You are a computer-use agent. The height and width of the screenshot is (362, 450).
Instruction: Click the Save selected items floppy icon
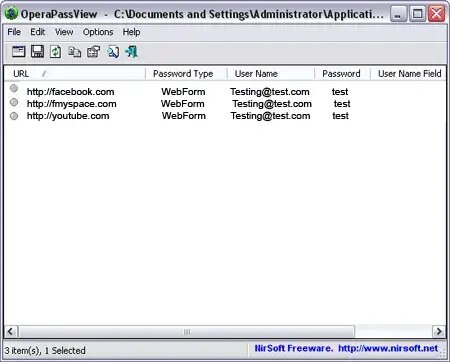pyautogui.click(x=37, y=52)
